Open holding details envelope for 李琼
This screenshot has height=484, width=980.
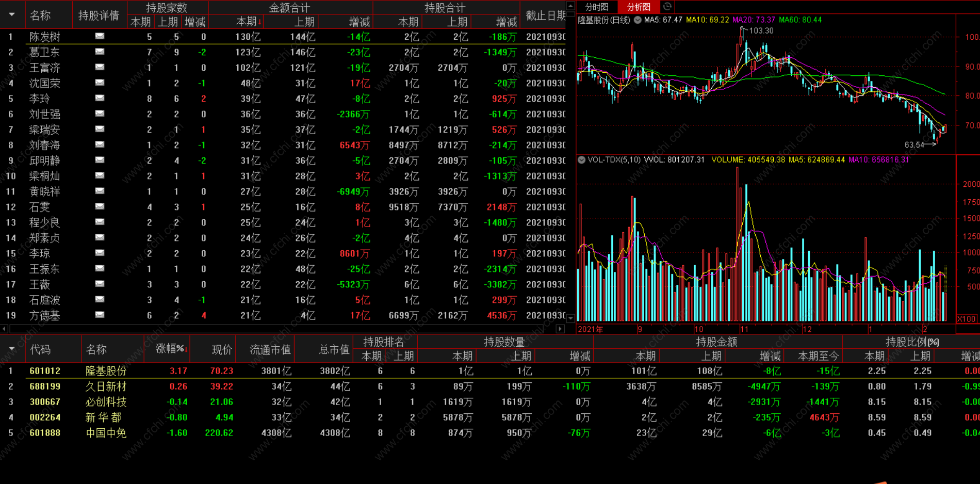(100, 253)
